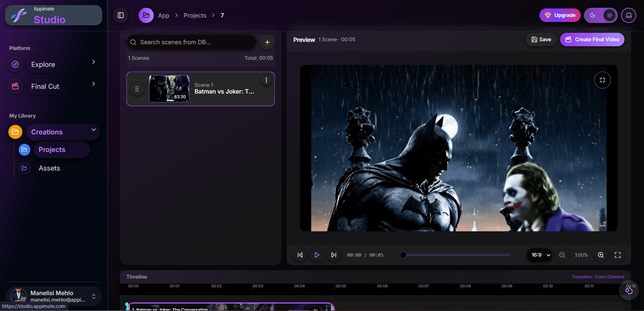Click the floating droplet widget icon
The image size is (644, 311).
pyautogui.click(x=629, y=290)
